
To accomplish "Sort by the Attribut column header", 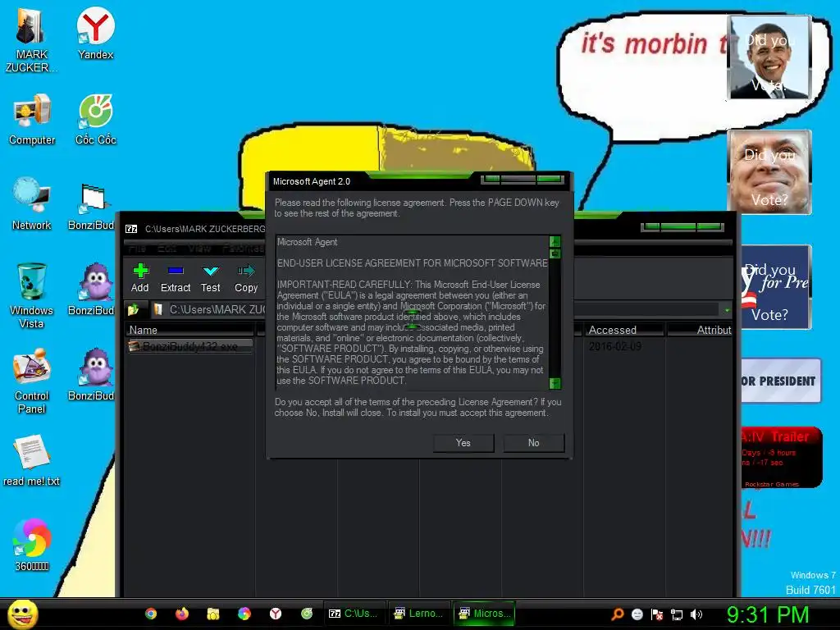I will coord(700,330).
